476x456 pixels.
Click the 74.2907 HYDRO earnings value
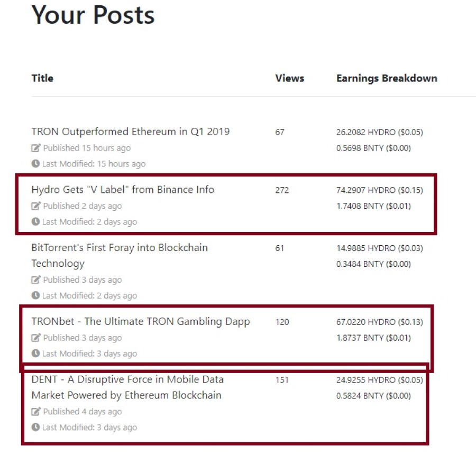[x=379, y=190]
